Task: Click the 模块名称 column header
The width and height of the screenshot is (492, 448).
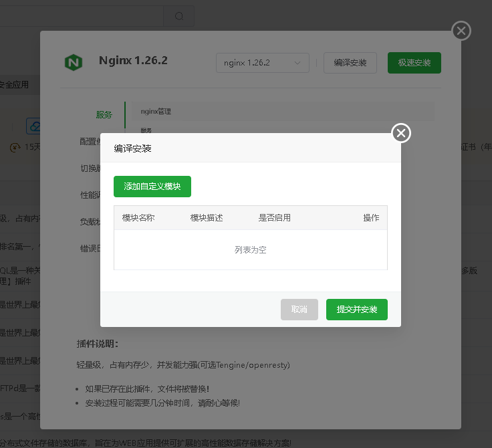Action: tap(138, 218)
